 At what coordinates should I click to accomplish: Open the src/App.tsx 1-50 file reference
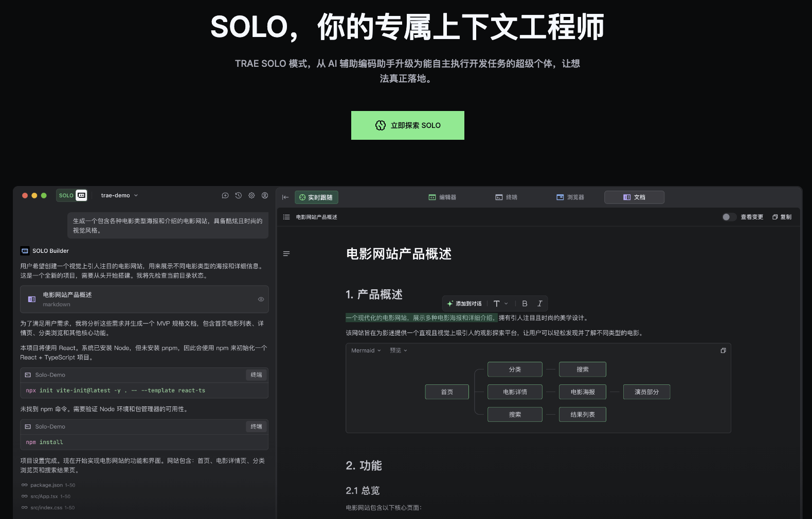(x=46, y=496)
